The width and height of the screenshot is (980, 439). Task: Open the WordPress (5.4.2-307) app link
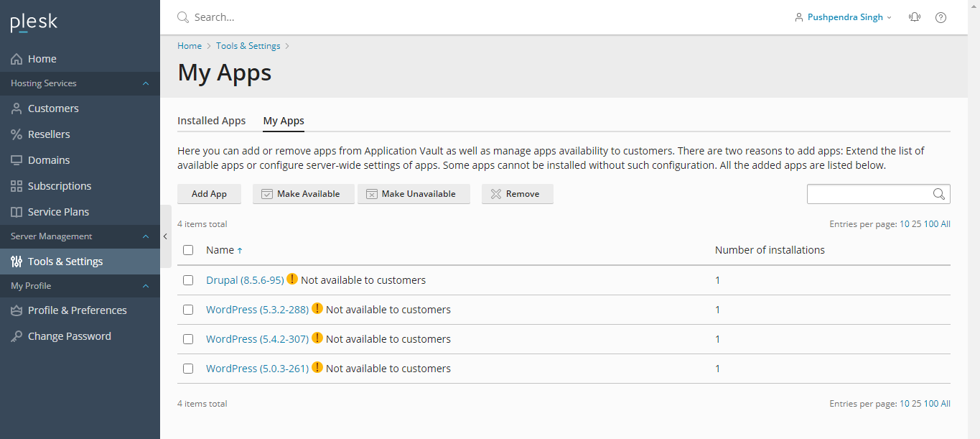coord(257,339)
